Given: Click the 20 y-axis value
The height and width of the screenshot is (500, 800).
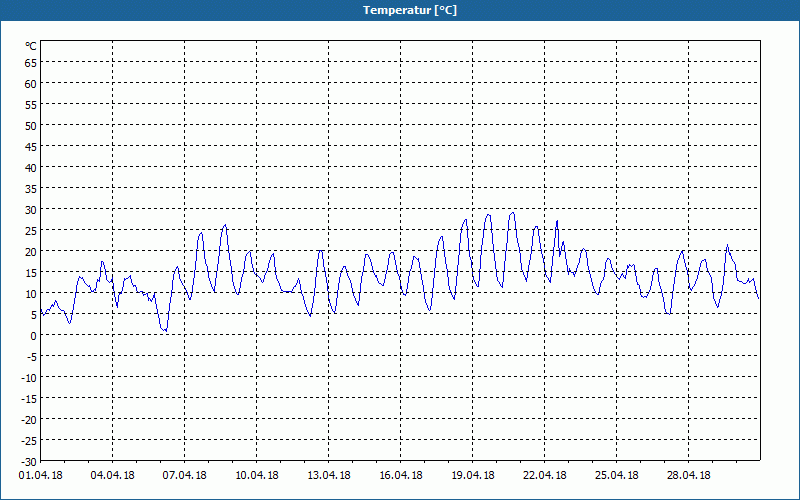Looking at the screenshot, I should (31, 252).
